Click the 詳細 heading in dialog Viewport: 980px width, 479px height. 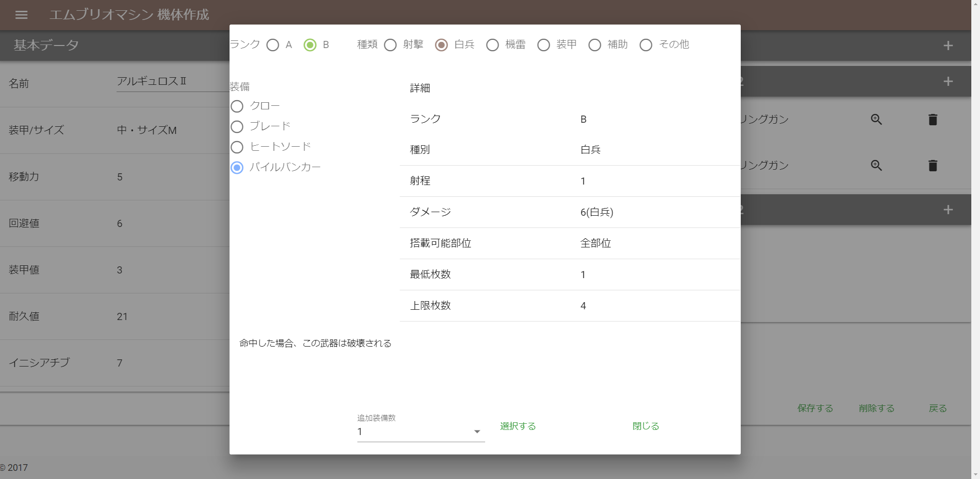tap(420, 88)
